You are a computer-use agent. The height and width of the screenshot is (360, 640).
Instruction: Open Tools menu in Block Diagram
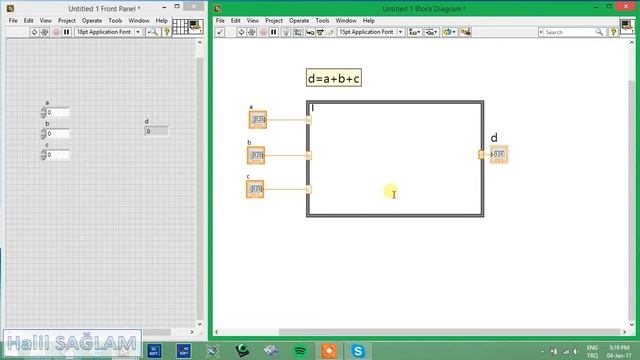click(x=322, y=20)
